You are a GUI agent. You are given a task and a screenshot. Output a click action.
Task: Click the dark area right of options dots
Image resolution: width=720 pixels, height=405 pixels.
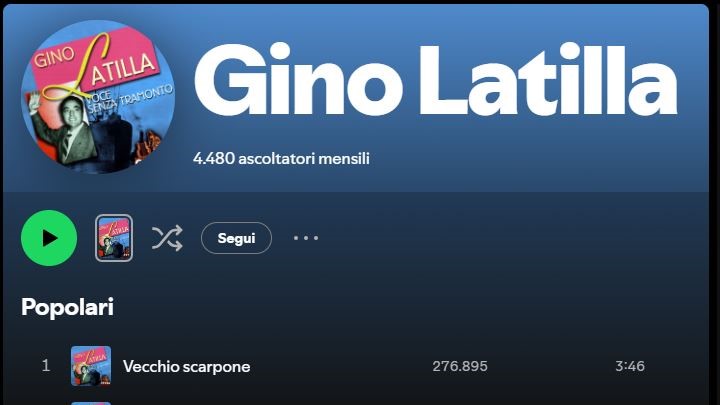pos(505,238)
